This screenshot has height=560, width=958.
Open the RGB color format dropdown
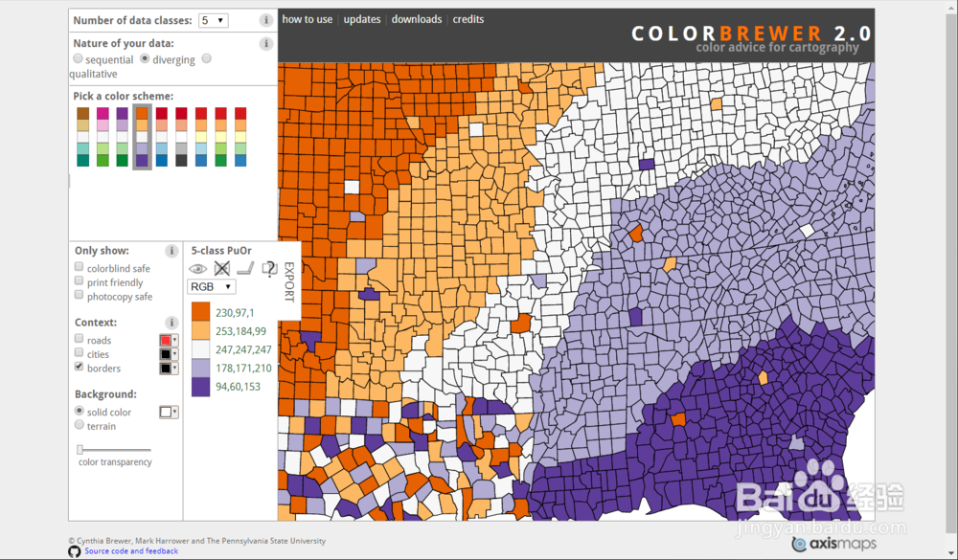coord(212,287)
